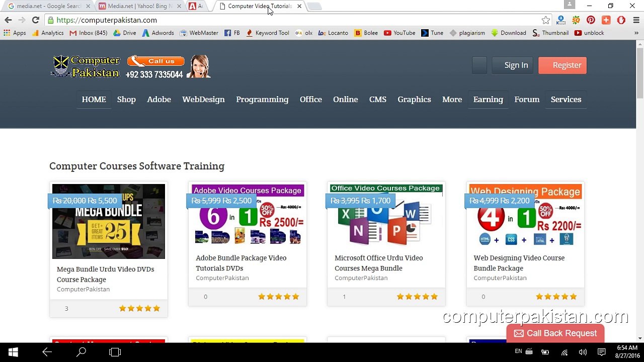Open the Keyword Tool bookmark
Screen dimensions: 644x362
point(267,33)
